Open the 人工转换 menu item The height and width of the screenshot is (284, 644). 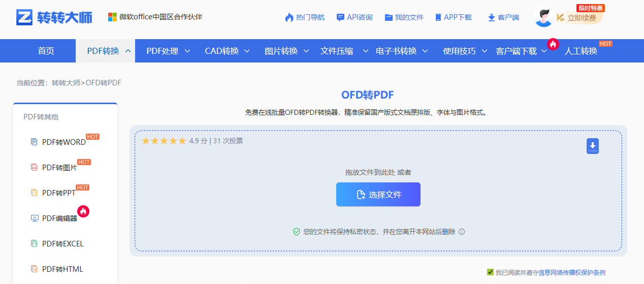click(x=581, y=51)
